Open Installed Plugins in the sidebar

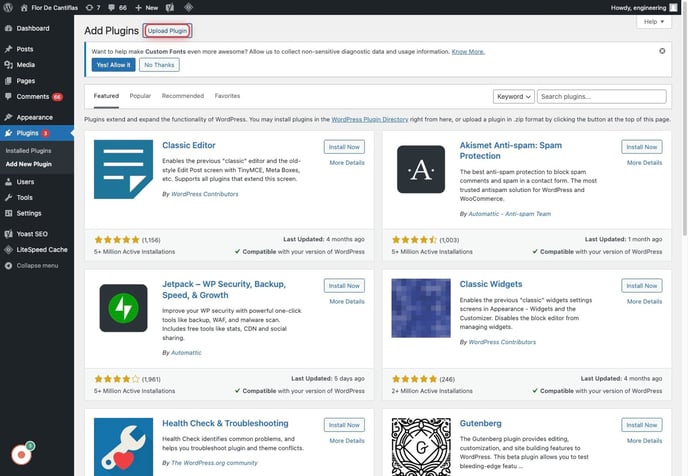(28, 150)
